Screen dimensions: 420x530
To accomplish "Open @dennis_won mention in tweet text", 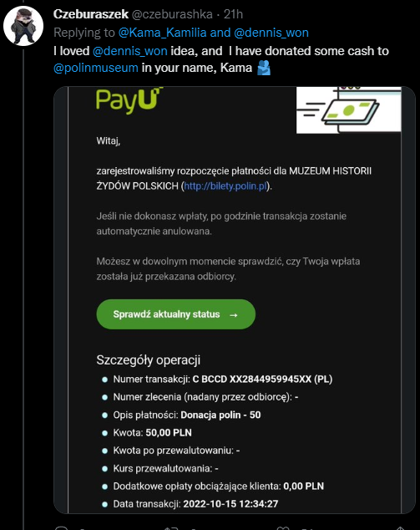I will coord(130,51).
